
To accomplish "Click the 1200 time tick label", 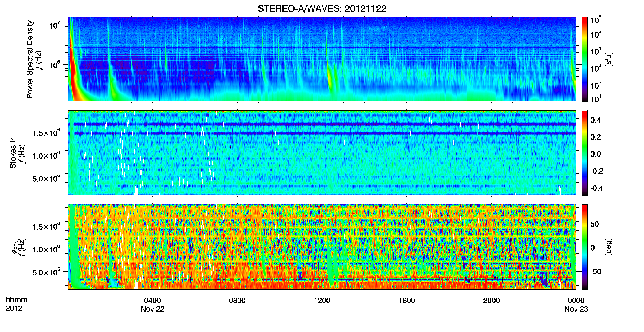I will (322, 301).
